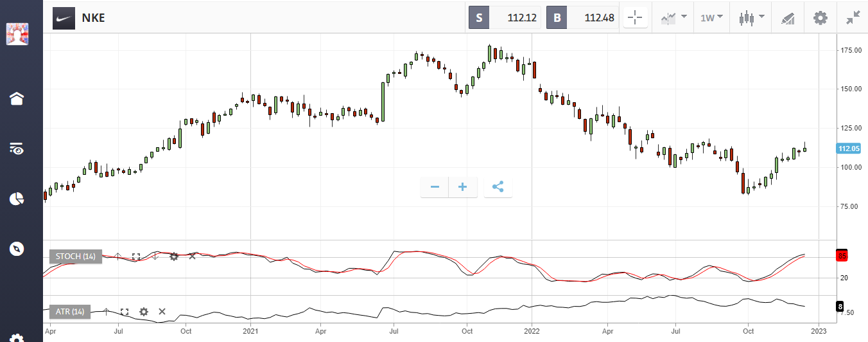The width and height of the screenshot is (868, 342).
Task: Expand the compare chart dropdown
Action: coord(673,18)
